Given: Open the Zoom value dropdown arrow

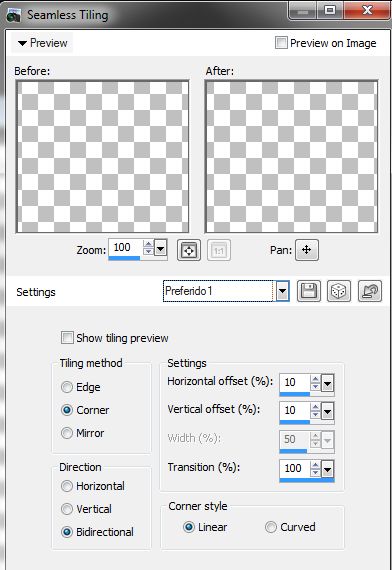Looking at the screenshot, I should 160,249.
